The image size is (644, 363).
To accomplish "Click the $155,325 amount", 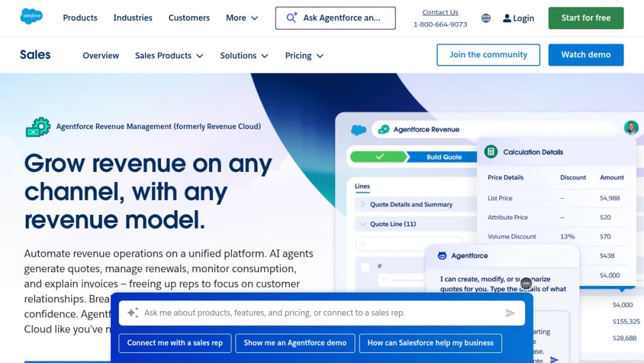I will click(626, 321).
